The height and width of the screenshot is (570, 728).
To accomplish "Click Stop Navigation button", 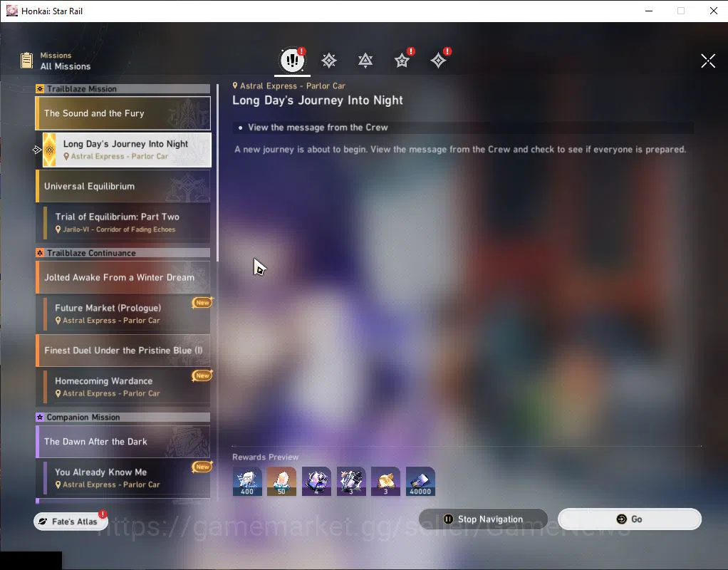I will (484, 519).
